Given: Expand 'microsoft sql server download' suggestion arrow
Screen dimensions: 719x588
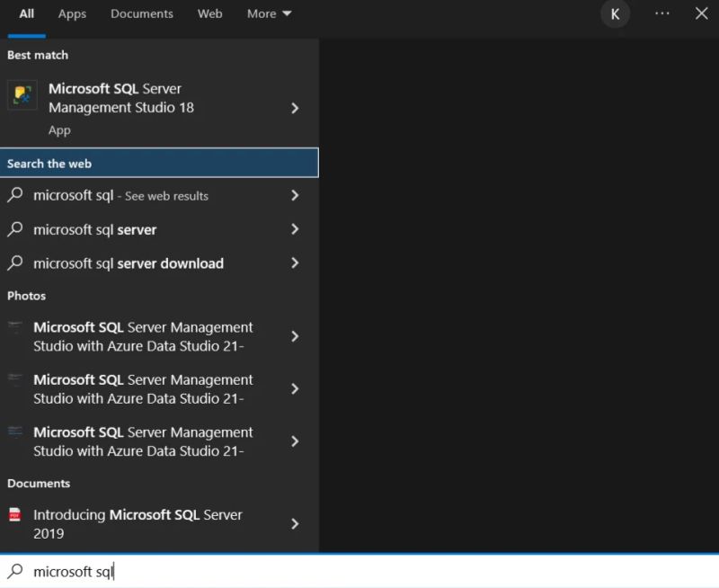Looking at the screenshot, I should (295, 263).
